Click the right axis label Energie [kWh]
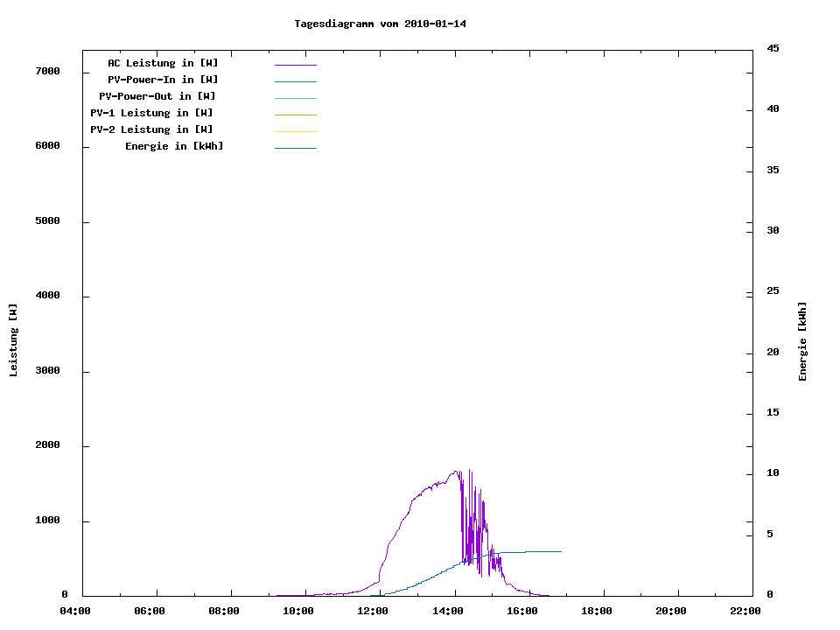The image size is (840, 630). coord(803,341)
